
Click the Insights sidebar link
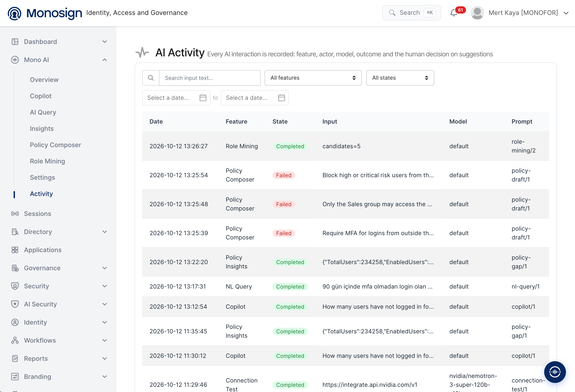tap(41, 129)
